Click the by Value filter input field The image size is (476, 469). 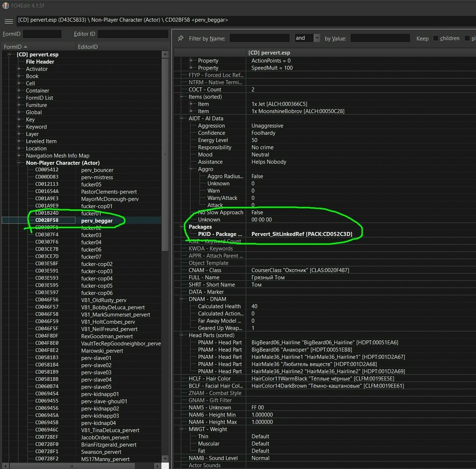(380, 38)
